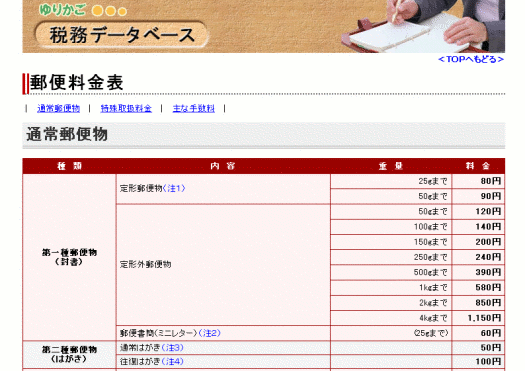Click the <TOPへもどる> link
This screenshot has height=371, width=525.
click(x=471, y=59)
